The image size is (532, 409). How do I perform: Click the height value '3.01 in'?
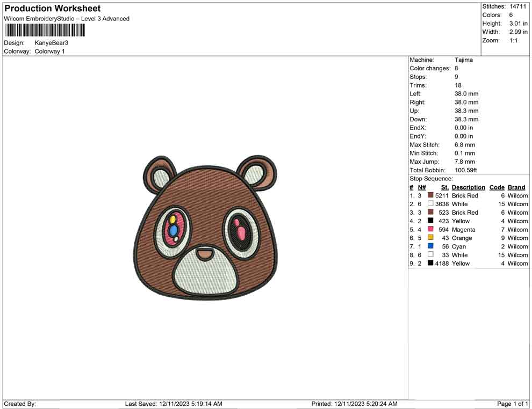(x=519, y=24)
